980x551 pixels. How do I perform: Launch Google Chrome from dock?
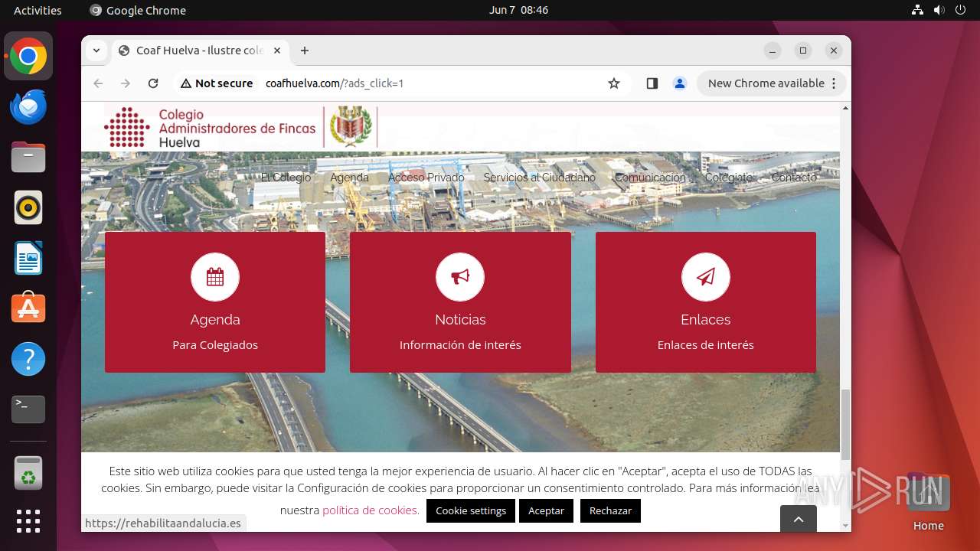click(x=28, y=56)
